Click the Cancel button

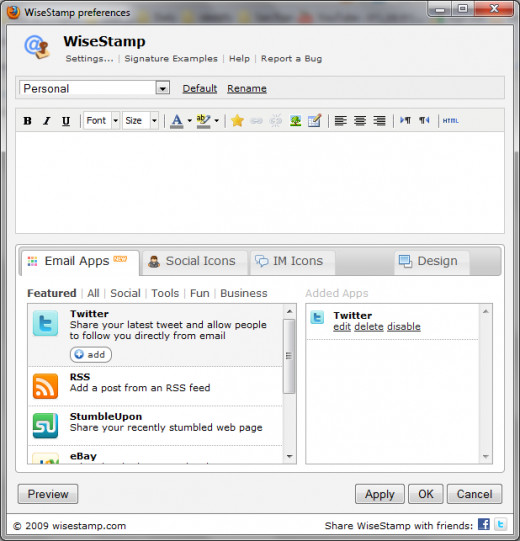474,494
